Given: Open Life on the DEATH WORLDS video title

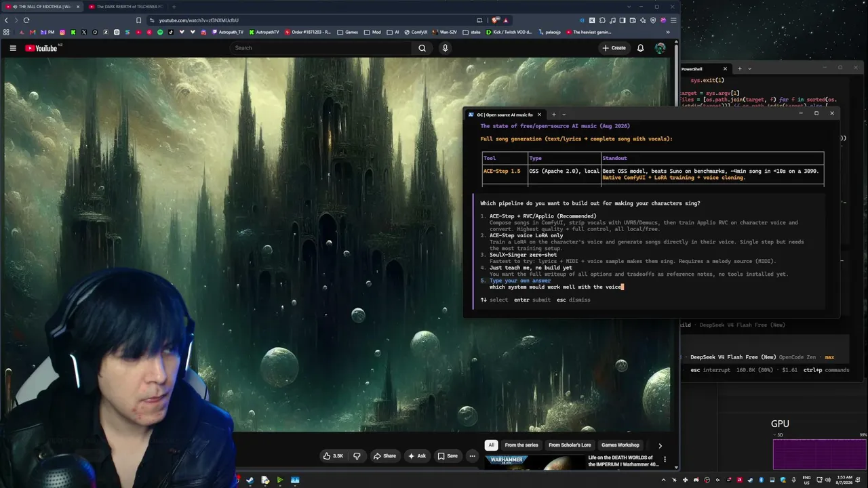Looking at the screenshot, I should click(623, 461).
